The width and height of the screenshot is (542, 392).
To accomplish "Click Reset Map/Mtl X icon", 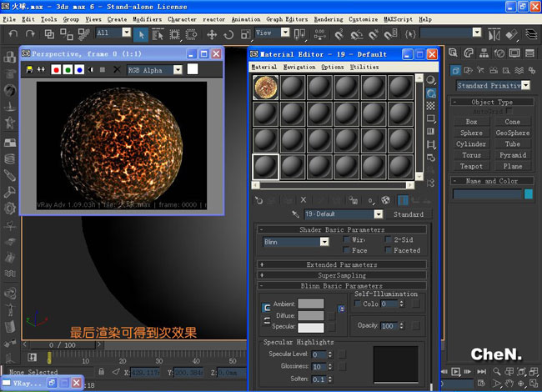I will pyautogui.click(x=304, y=200).
